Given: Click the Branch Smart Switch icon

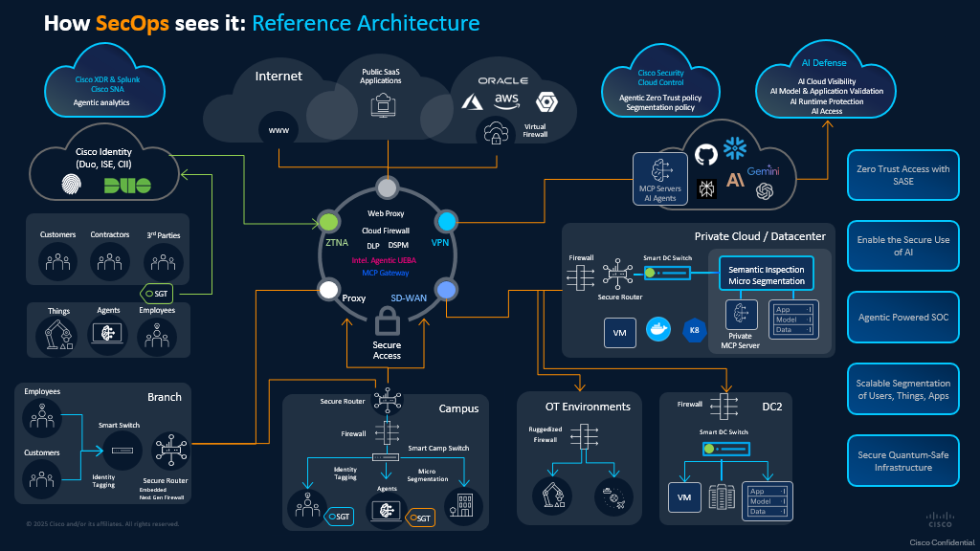Looking at the screenshot, I should click(x=122, y=451).
